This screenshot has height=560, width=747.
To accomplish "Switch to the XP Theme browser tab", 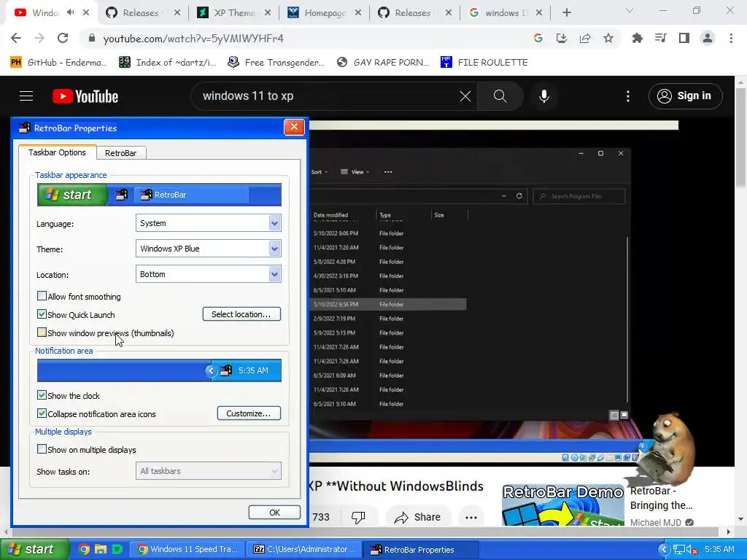I will coord(234,13).
